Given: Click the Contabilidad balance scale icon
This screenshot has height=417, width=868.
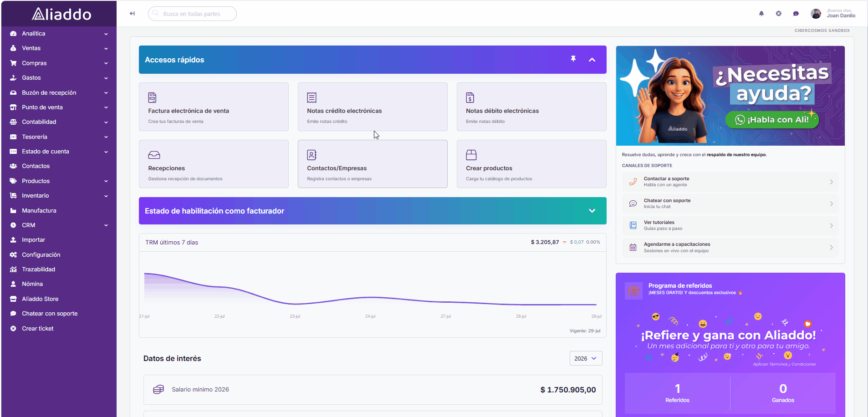Looking at the screenshot, I should coord(13,122).
